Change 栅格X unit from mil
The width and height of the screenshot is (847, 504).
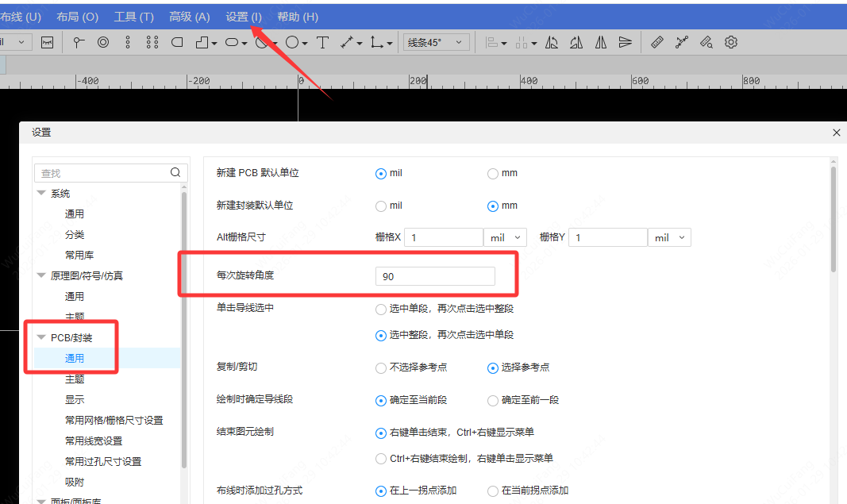coord(505,237)
